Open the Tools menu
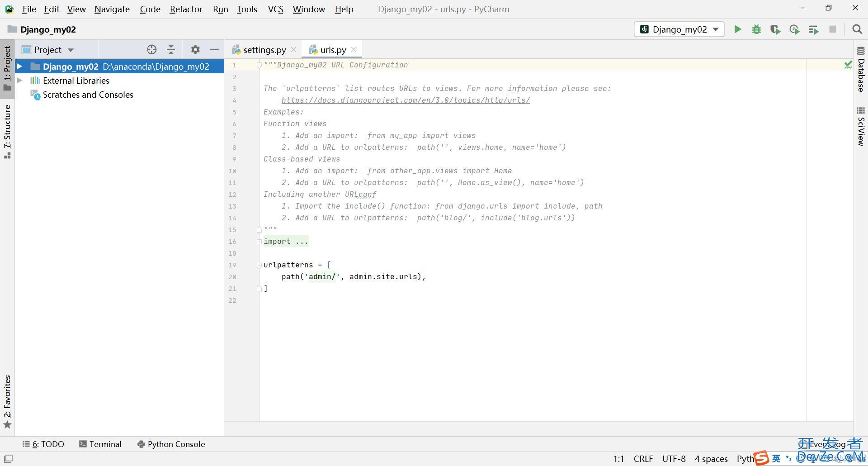Screen dimensions: 868x466 click(x=247, y=9)
